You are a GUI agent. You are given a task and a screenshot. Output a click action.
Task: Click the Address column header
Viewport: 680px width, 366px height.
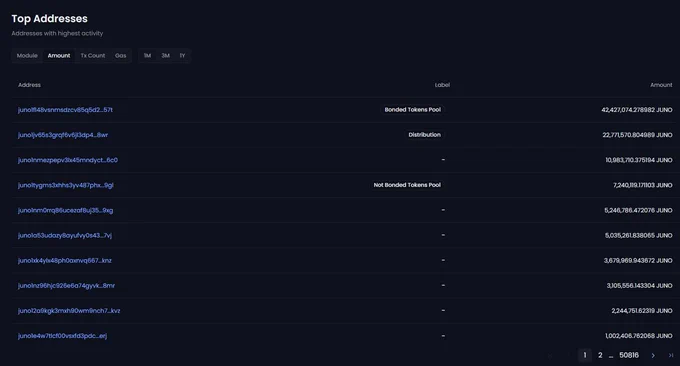(x=29, y=85)
